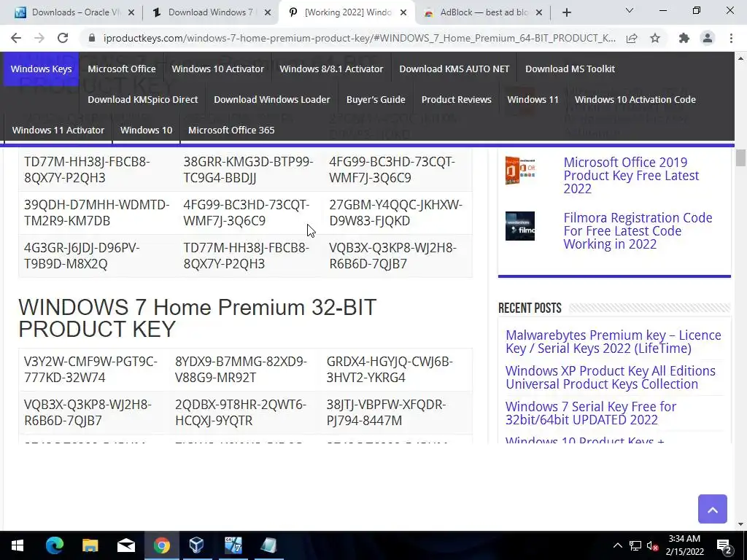
Task: View site security lock info
Action: click(92, 38)
